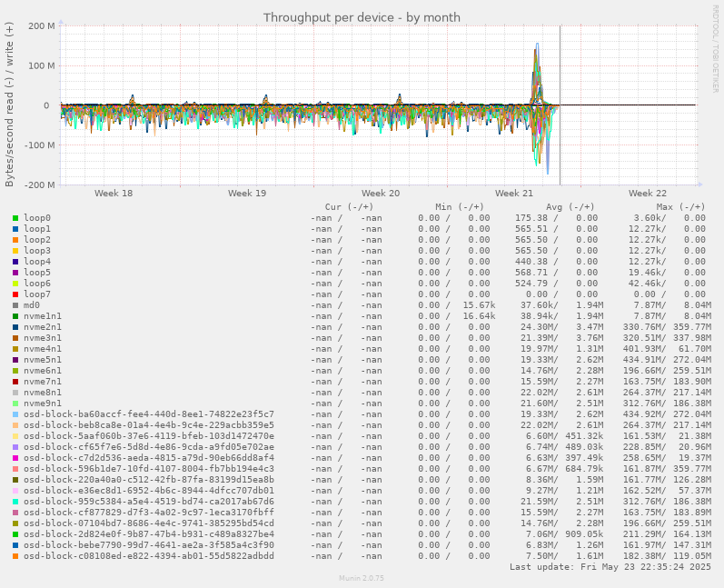Click the Week 19 axis label
Viewport: 724px width, 588px height.
click(247, 193)
